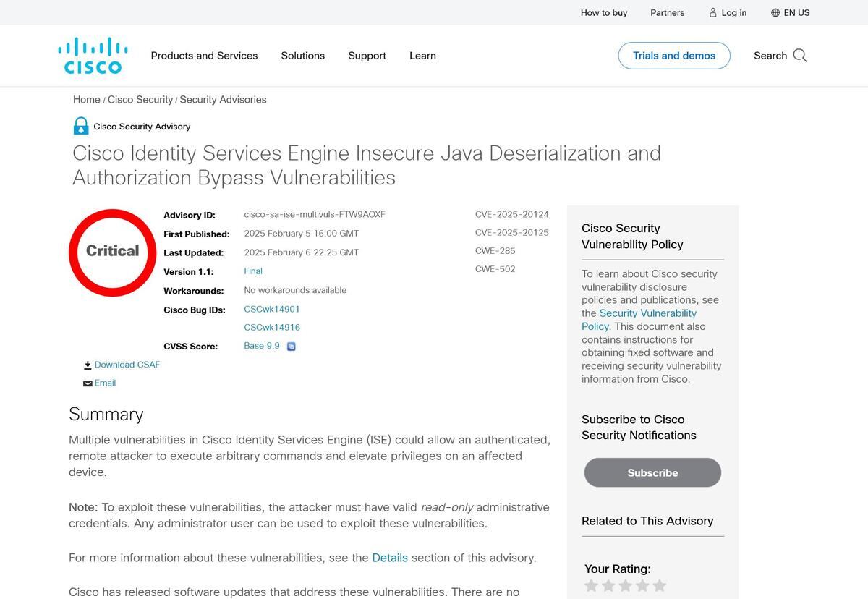Click the Search label
The width and height of the screenshot is (868, 599).
(770, 56)
